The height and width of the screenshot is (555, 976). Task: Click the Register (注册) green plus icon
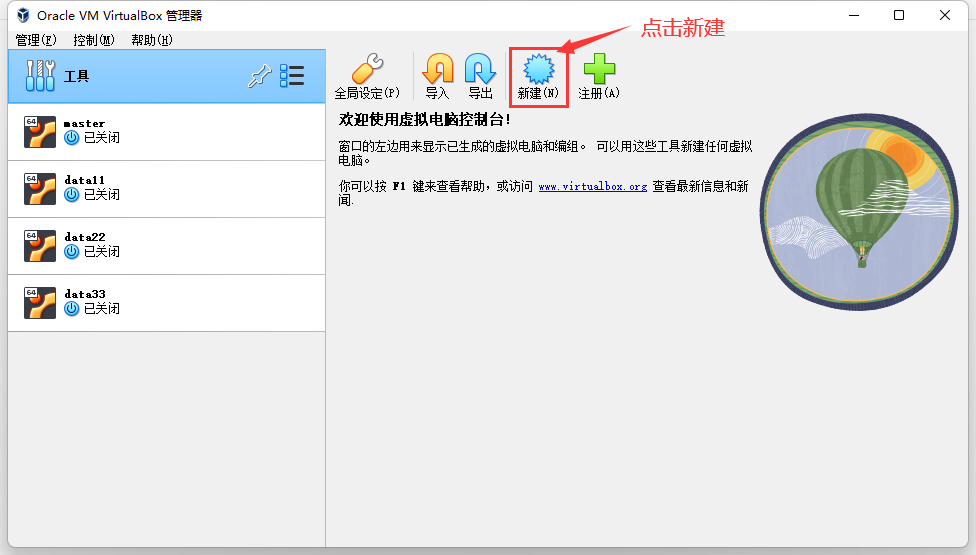[x=599, y=68]
